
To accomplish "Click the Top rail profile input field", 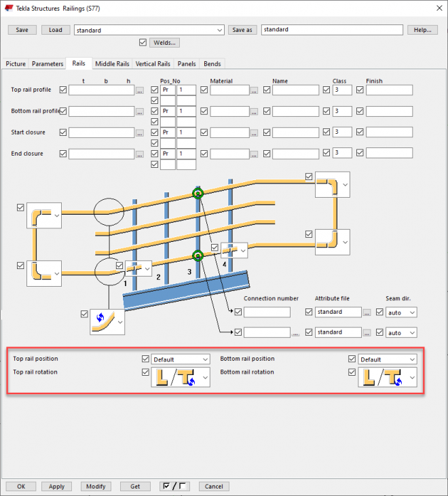I will coord(101,90).
